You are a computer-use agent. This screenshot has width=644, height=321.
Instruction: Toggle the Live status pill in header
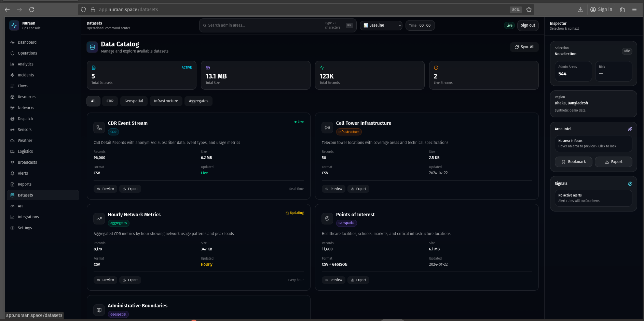(509, 26)
